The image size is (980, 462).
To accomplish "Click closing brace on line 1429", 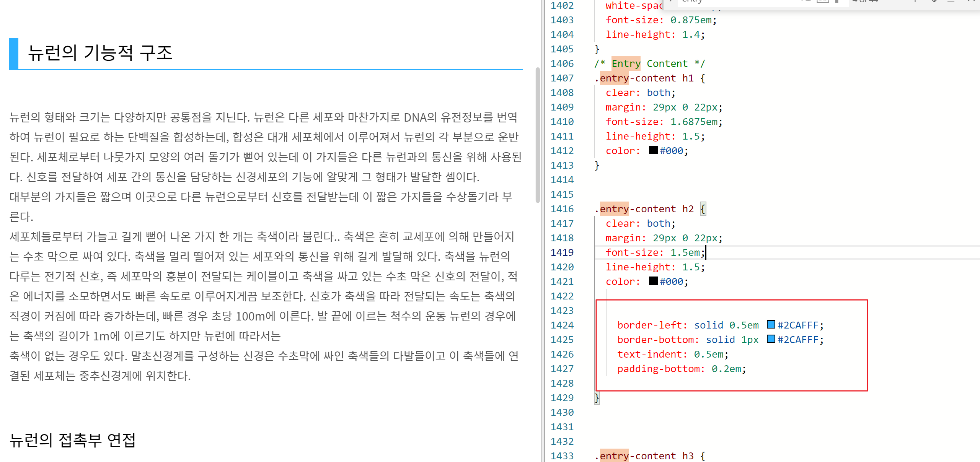I will (x=597, y=398).
